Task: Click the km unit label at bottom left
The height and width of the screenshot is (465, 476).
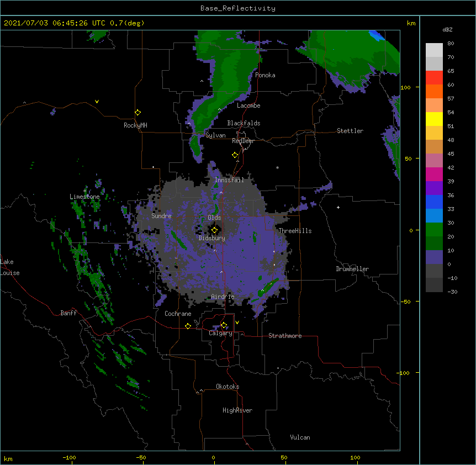Action: click(x=8, y=459)
